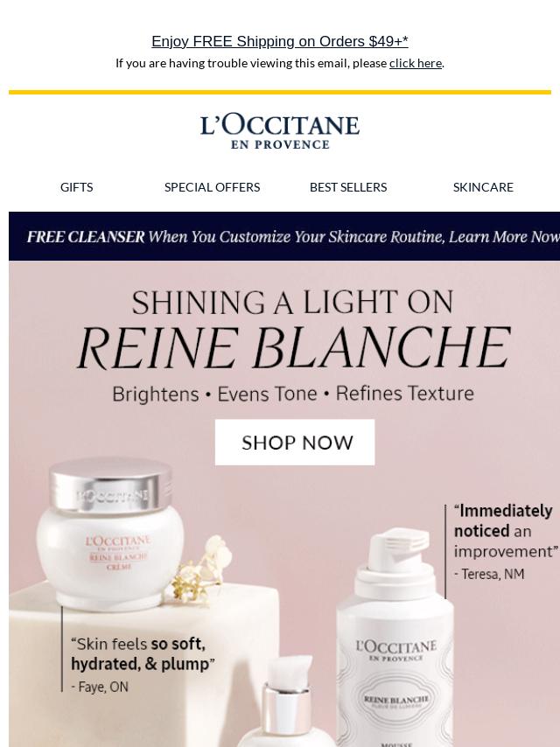Click the L'Occitane en Provence logo
Image resolution: width=560 pixels, height=747 pixels.
[280, 131]
